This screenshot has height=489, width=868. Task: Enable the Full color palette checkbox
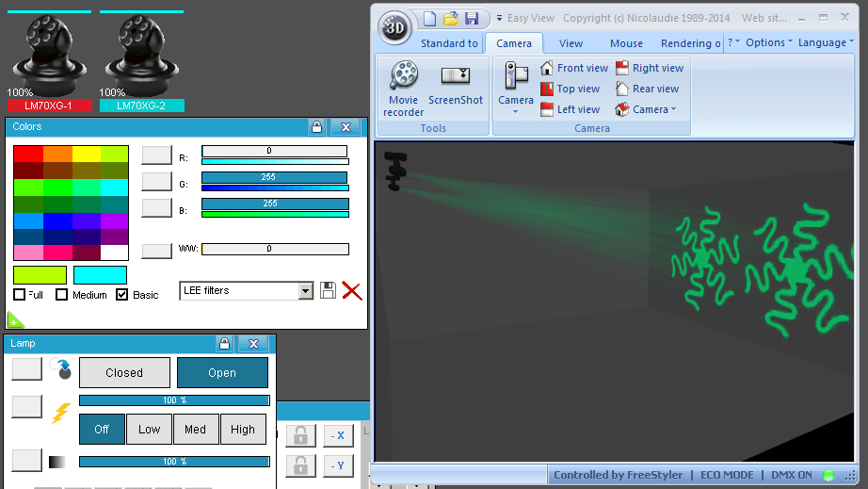[x=20, y=295]
